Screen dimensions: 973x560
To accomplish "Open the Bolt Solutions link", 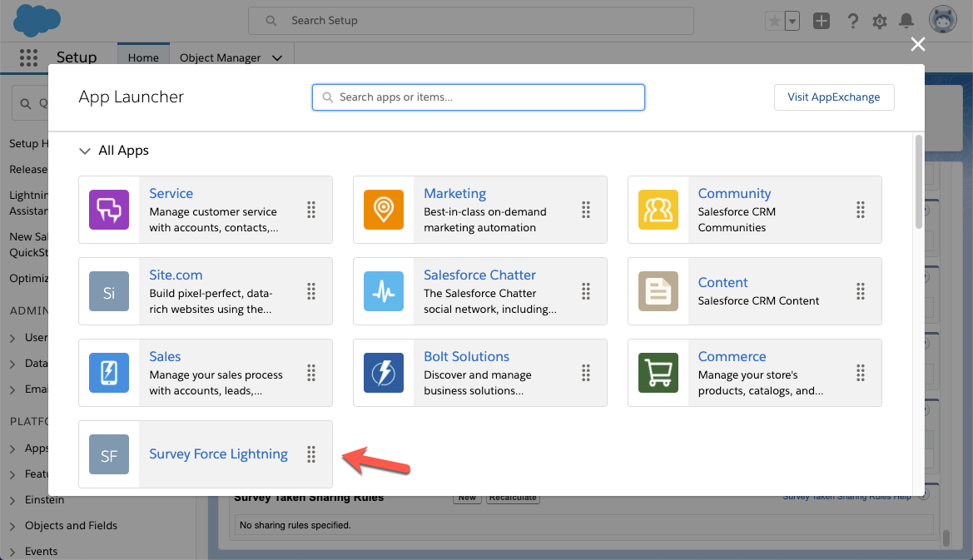I will click(x=467, y=357).
